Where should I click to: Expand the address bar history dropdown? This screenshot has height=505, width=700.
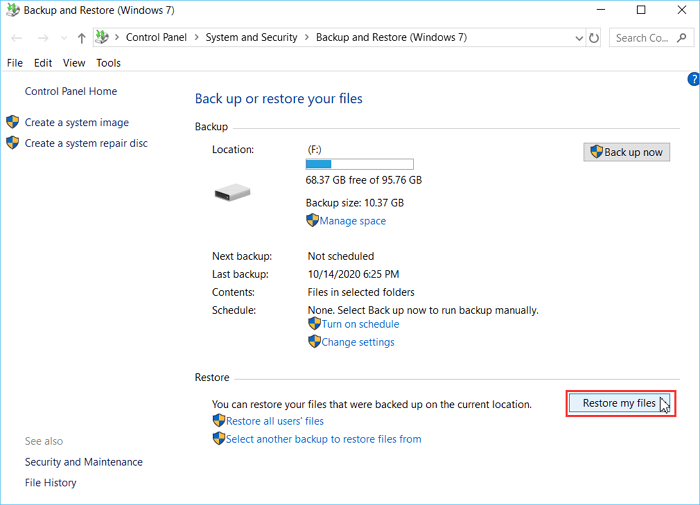pyautogui.click(x=578, y=38)
